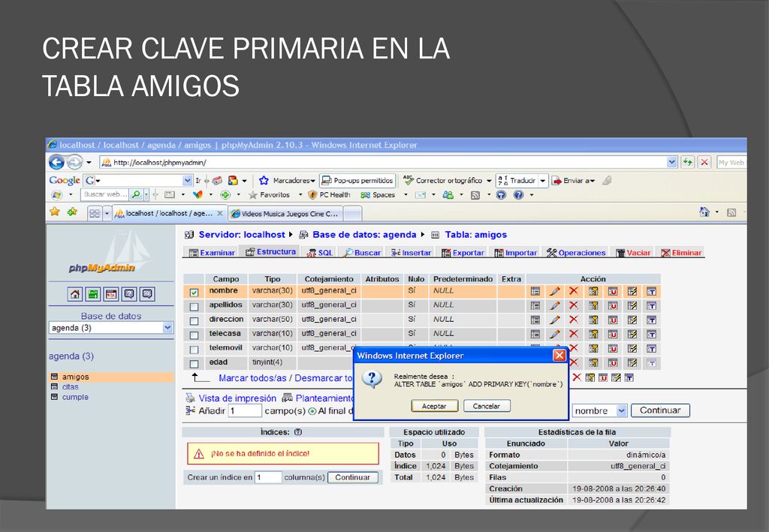Click the green Log out icon in sidebar
769x532 pixels.
pyautogui.click(x=93, y=294)
